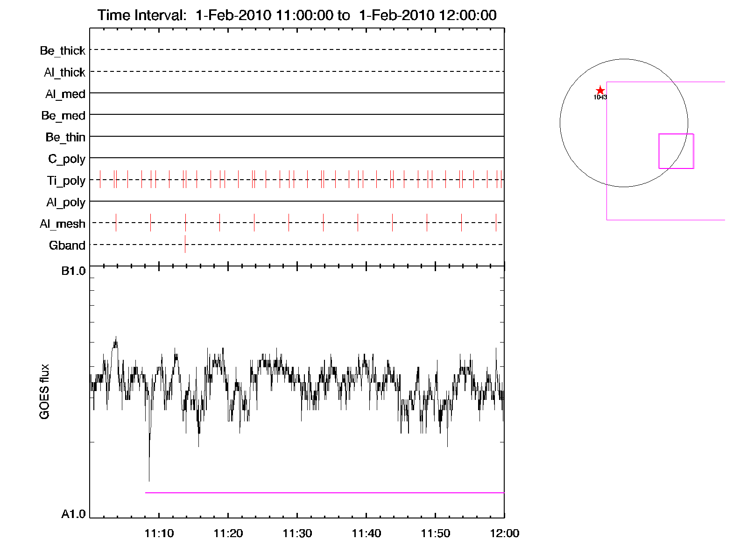Click the last red Al_mesh tick mark
Viewport: 747px width, 560px height.
(496, 223)
